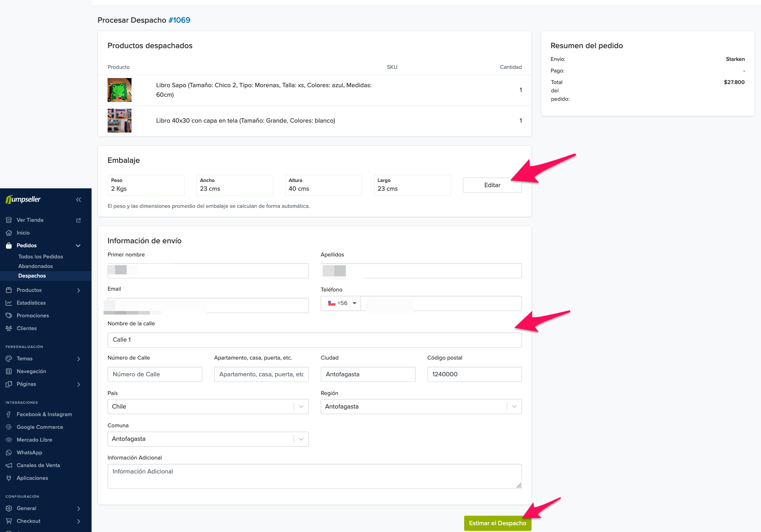This screenshot has width=761, height=532.
Task: Open the País dropdown showing Chile
Action: (x=208, y=407)
